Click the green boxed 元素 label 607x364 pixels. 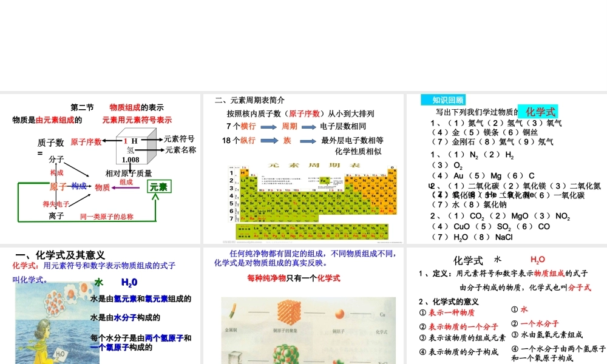[x=159, y=187]
